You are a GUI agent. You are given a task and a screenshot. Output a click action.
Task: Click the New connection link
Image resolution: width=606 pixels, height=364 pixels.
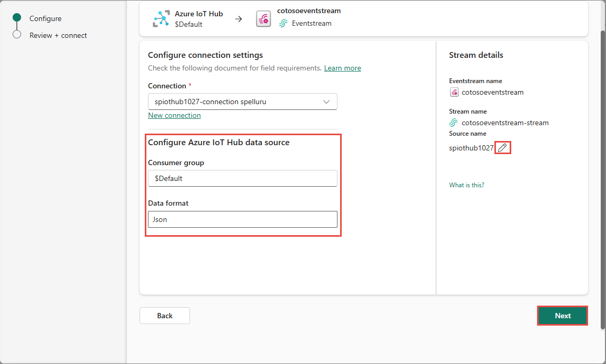click(x=174, y=115)
